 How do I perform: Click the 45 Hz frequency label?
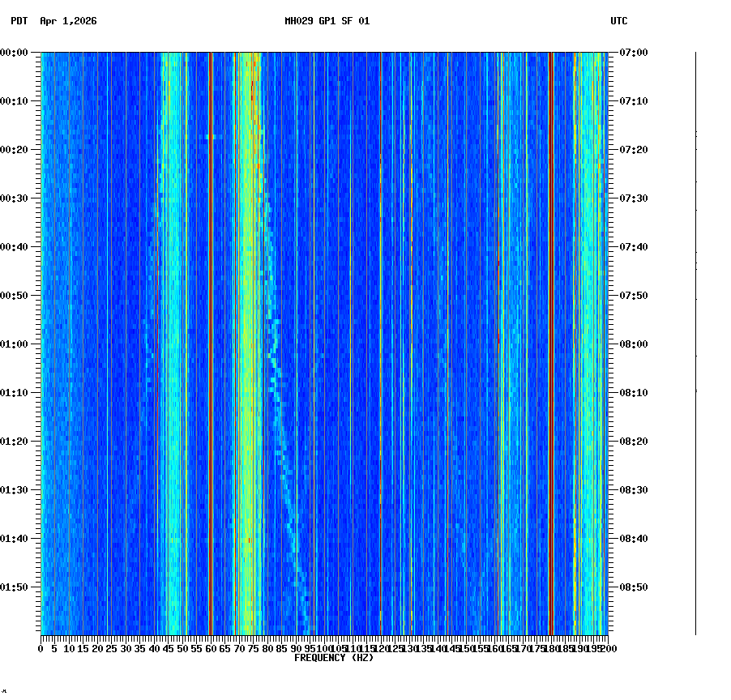169,648
